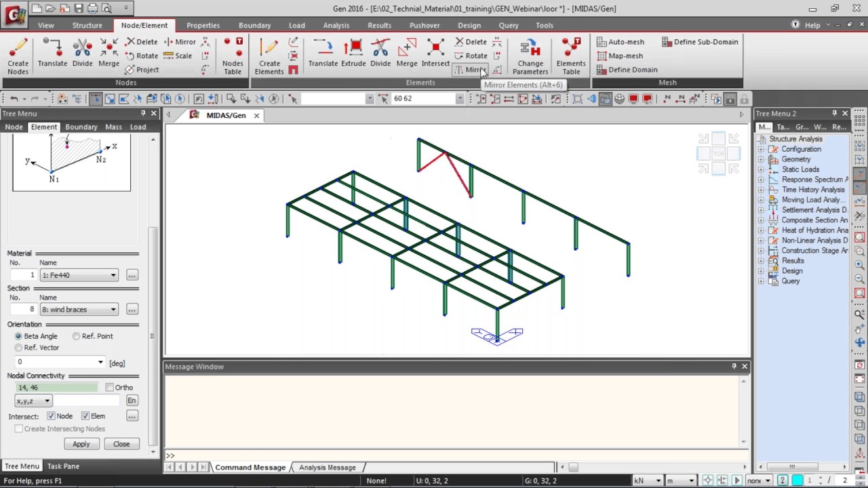This screenshot has height=488, width=868.
Task: Toggle the Ortho checkbox
Action: pos(110,388)
